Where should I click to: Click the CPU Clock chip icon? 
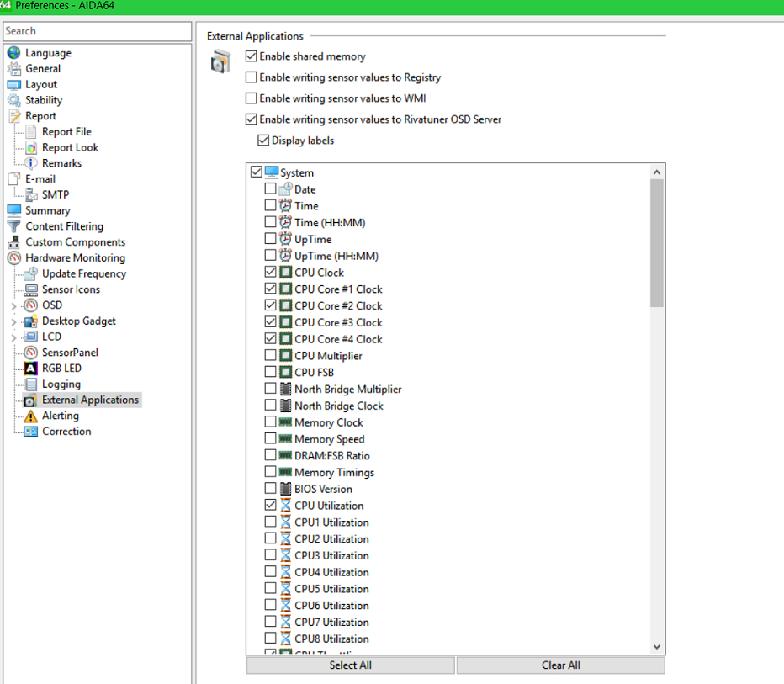pos(285,273)
